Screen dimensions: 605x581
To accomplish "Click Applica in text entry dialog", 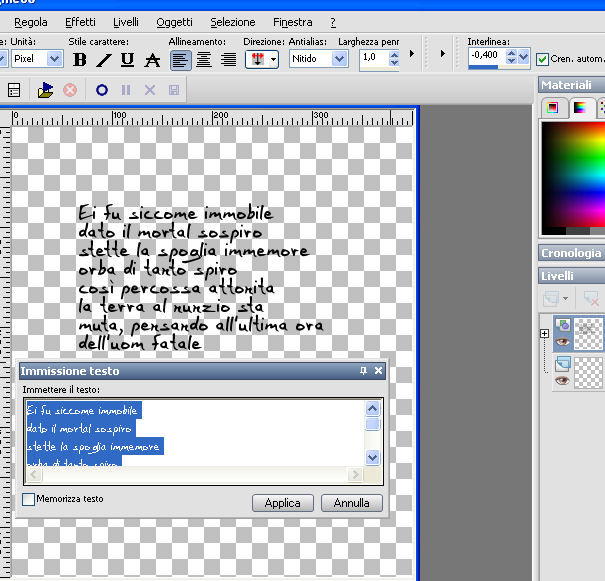I will pyautogui.click(x=283, y=503).
